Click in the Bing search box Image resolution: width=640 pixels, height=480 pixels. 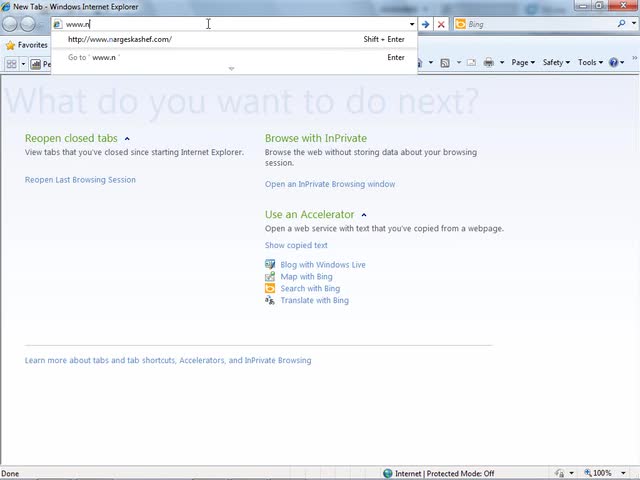[541, 24]
